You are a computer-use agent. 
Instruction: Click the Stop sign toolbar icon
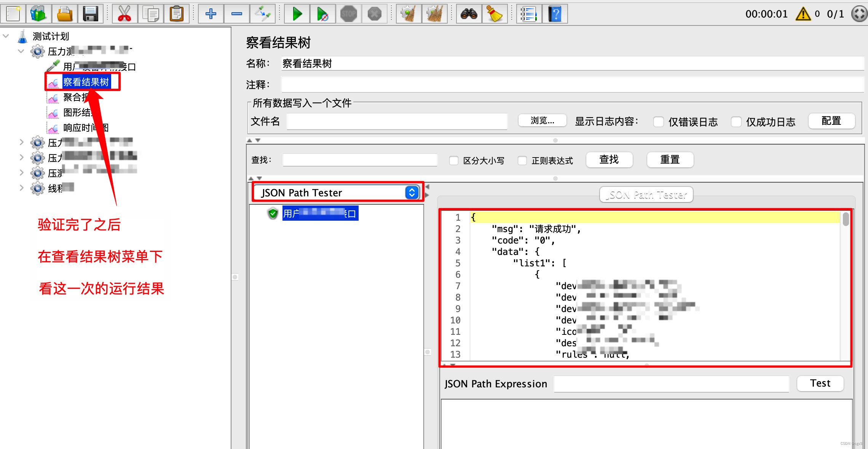point(348,14)
